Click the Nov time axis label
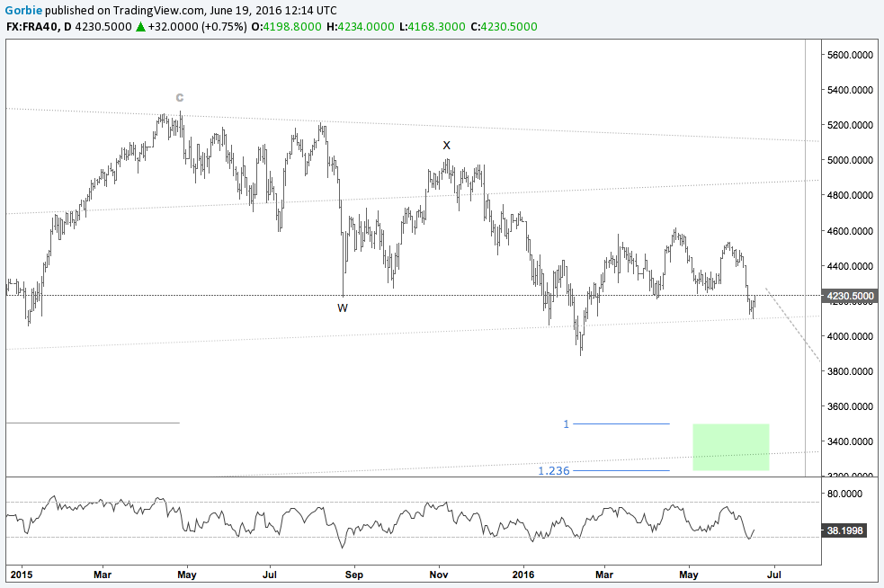The image size is (884, 588). (439, 575)
